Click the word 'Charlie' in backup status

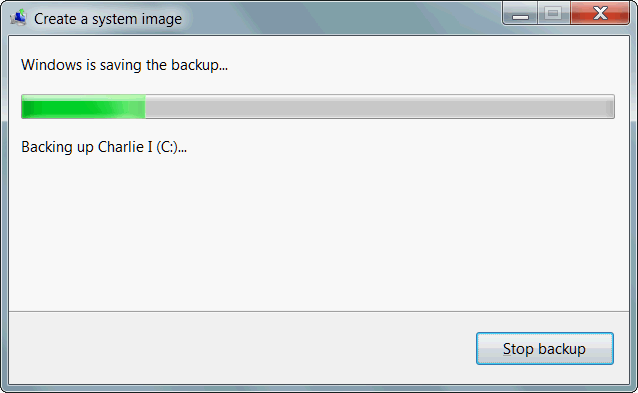pos(121,147)
